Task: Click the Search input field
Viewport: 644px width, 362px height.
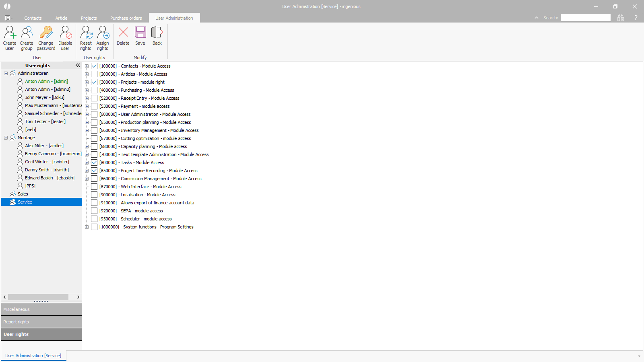Action: click(x=586, y=18)
